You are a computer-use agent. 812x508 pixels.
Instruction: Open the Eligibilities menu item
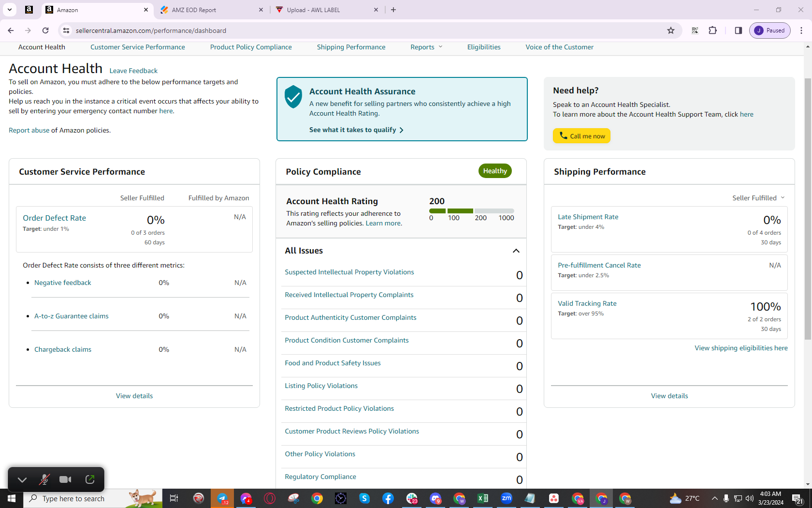484,47
